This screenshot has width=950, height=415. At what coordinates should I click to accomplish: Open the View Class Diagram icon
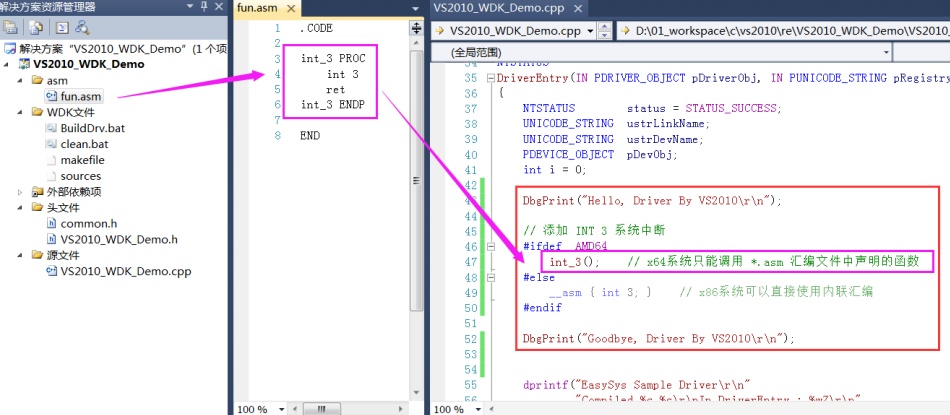82,27
